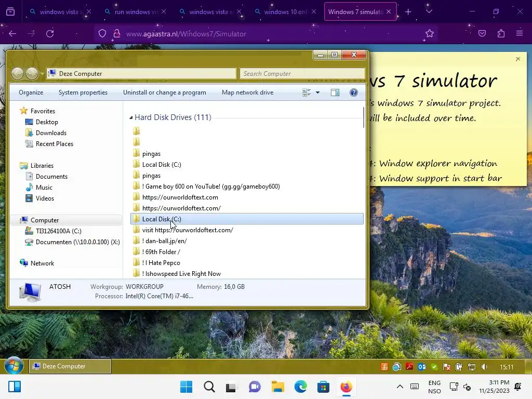Select Recent Places in the sidebar
The image size is (532, 399).
pyautogui.click(x=54, y=144)
